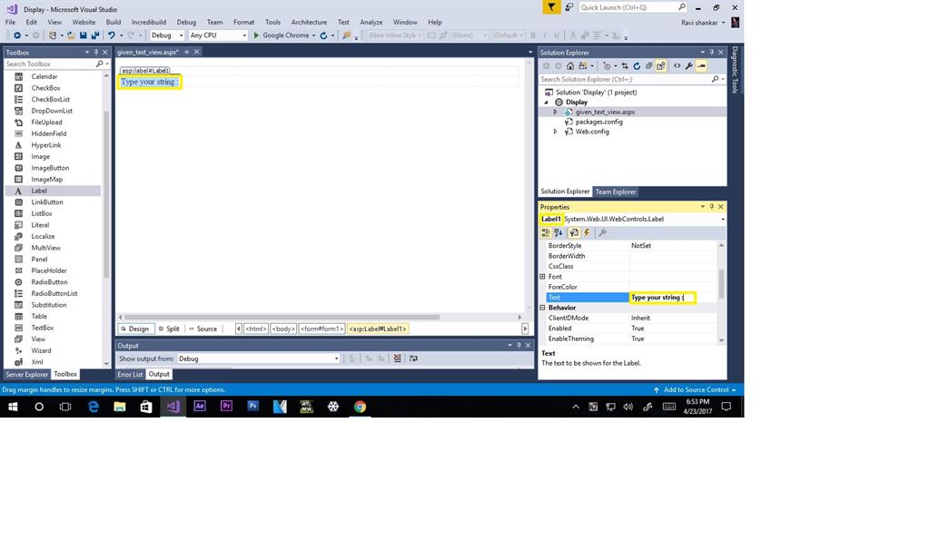Viewport: 930px width, 560px height.
Task: Pin the Toolbox panel auto-hide toggle
Action: tap(96, 52)
